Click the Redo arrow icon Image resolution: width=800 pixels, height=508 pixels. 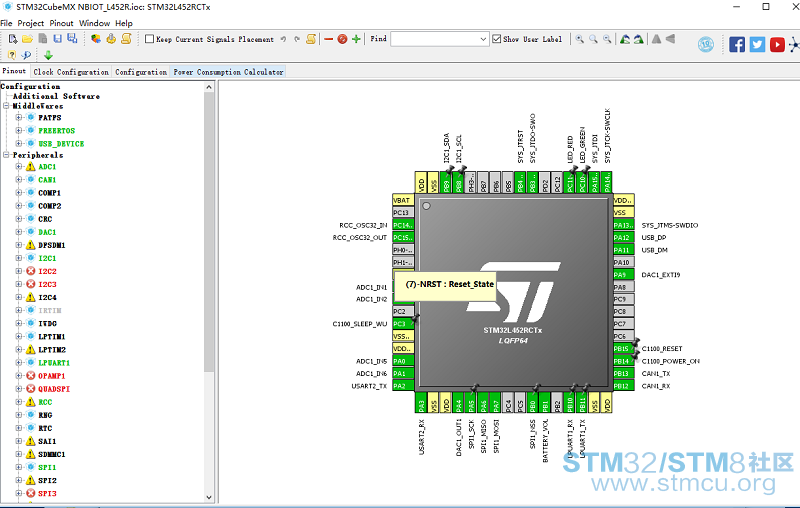297,39
